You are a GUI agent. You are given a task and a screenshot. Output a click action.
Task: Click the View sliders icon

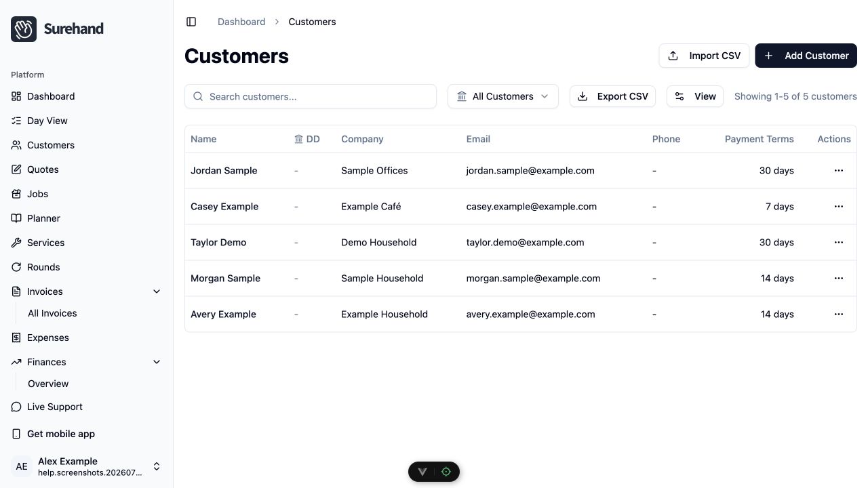(x=679, y=96)
